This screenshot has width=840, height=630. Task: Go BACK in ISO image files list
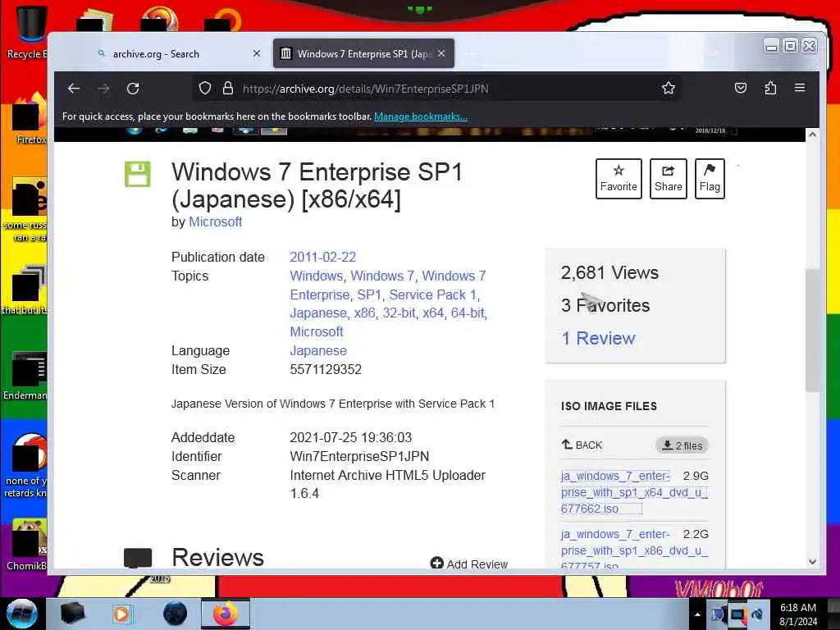point(582,445)
